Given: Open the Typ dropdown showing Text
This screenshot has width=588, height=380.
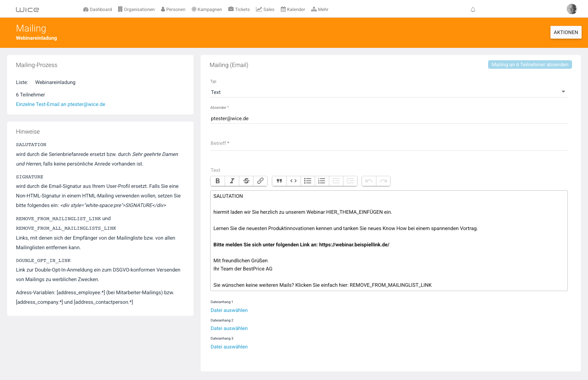Looking at the screenshot, I should point(389,92).
